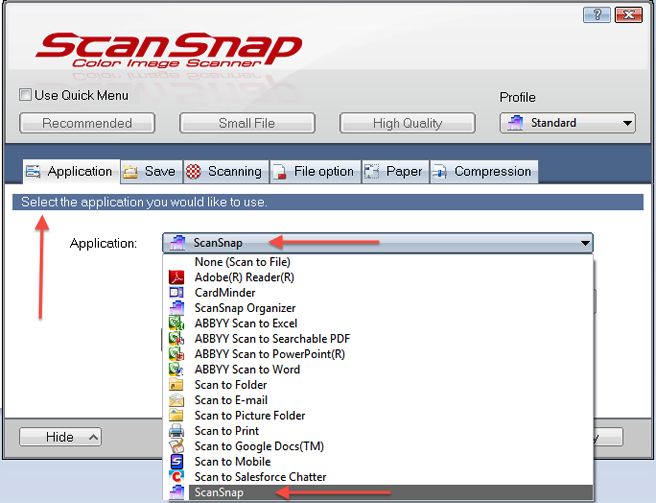Viewport: 656px width, 503px height.
Task: Switch to the Application tab
Action: (x=71, y=172)
